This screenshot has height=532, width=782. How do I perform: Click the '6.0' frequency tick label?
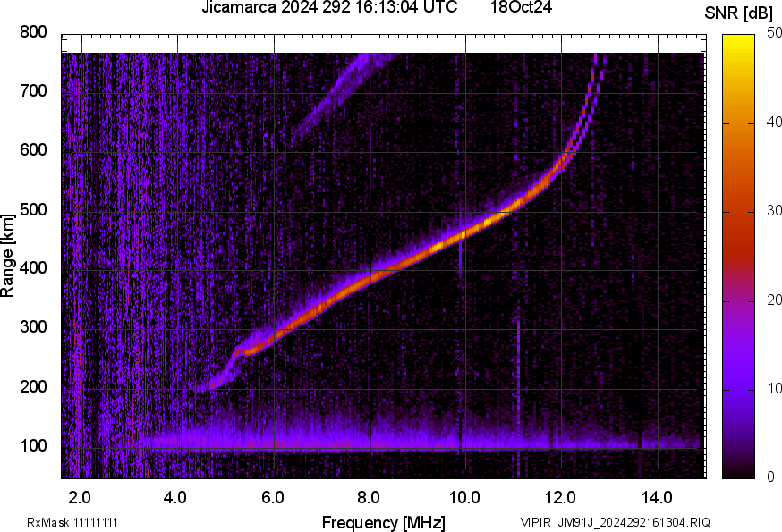tap(272, 497)
